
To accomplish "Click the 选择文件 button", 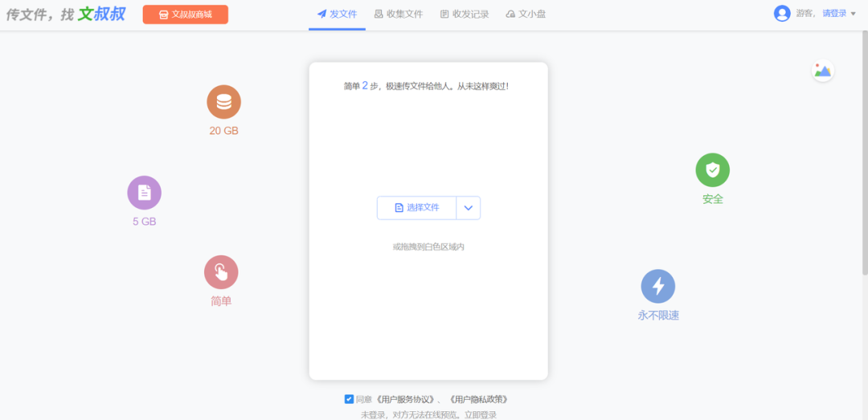I will click(x=417, y=207).
